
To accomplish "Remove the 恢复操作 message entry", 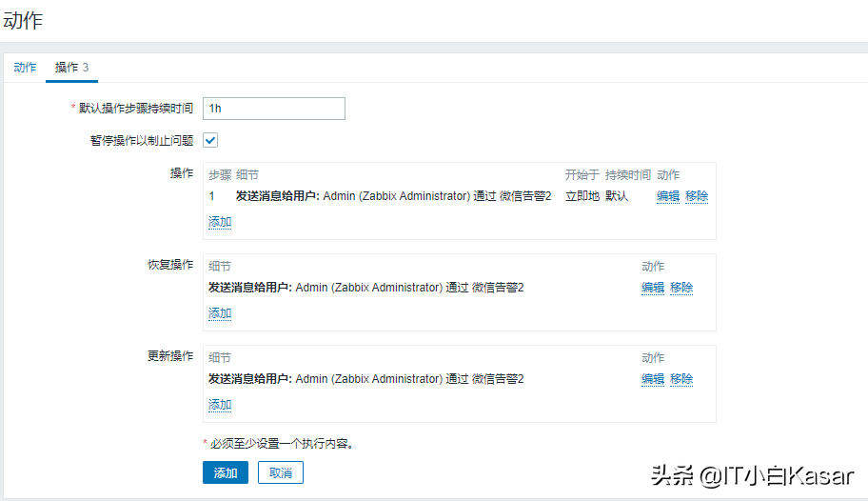I will tap(681, 288).
